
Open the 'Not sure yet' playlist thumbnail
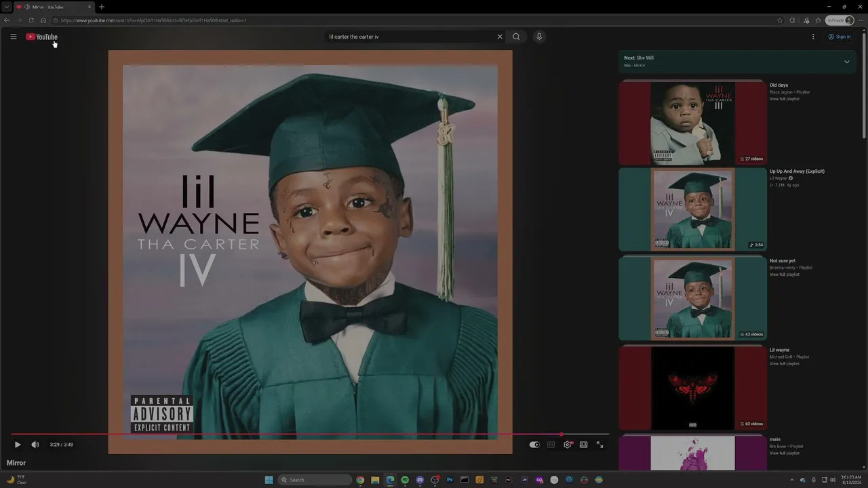coord(692,298)
